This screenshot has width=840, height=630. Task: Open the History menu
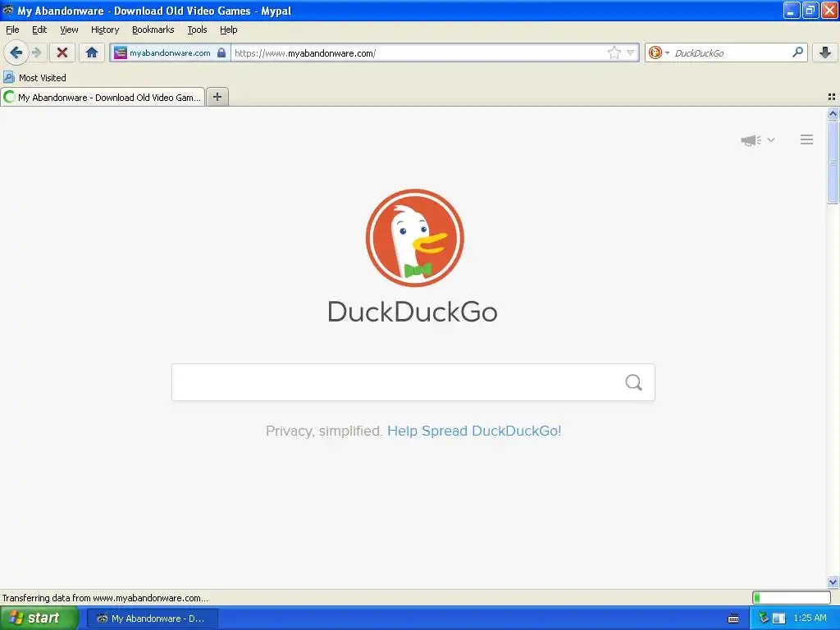105,30
